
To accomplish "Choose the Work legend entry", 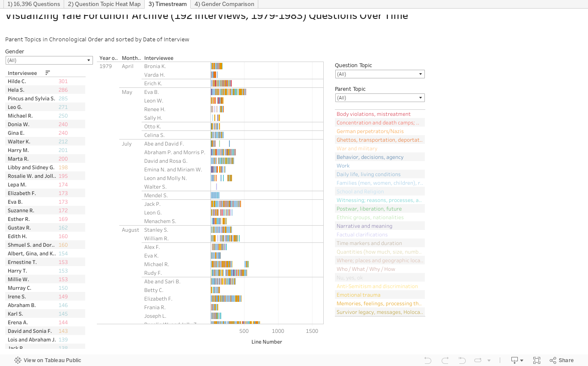I will [x=380, y=166].
